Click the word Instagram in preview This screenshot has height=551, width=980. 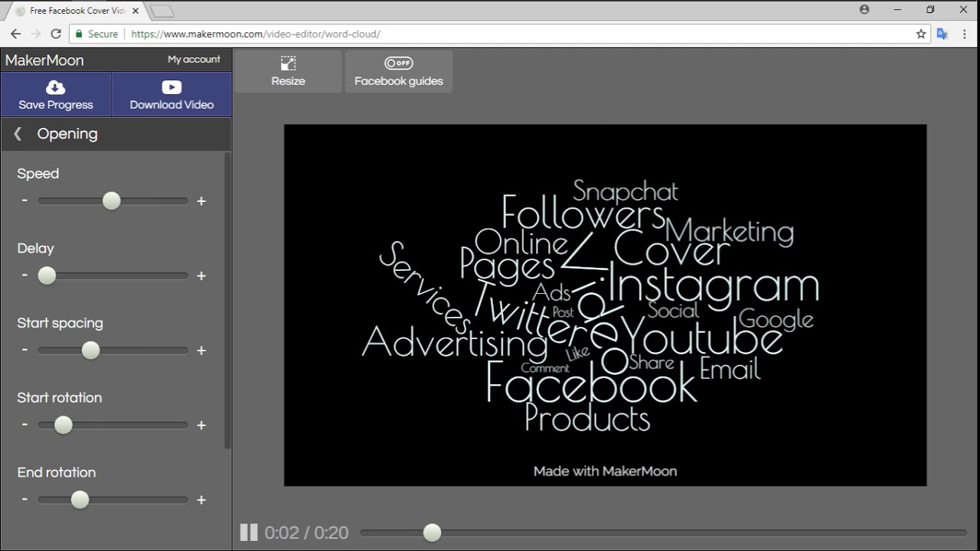click(714, 286)
